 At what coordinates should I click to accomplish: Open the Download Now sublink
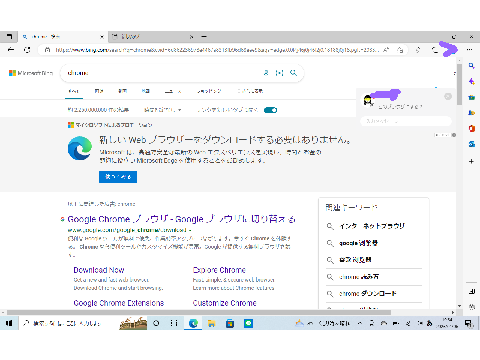click(99, 270)
